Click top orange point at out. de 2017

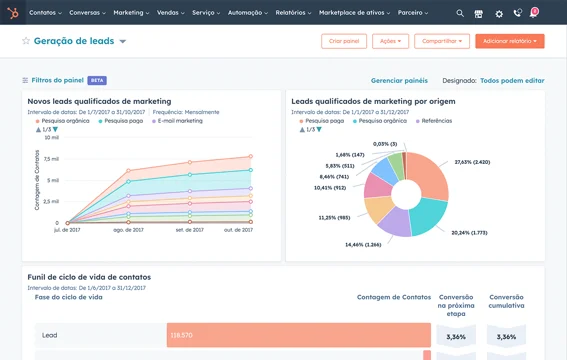click(x=250, y=157)
